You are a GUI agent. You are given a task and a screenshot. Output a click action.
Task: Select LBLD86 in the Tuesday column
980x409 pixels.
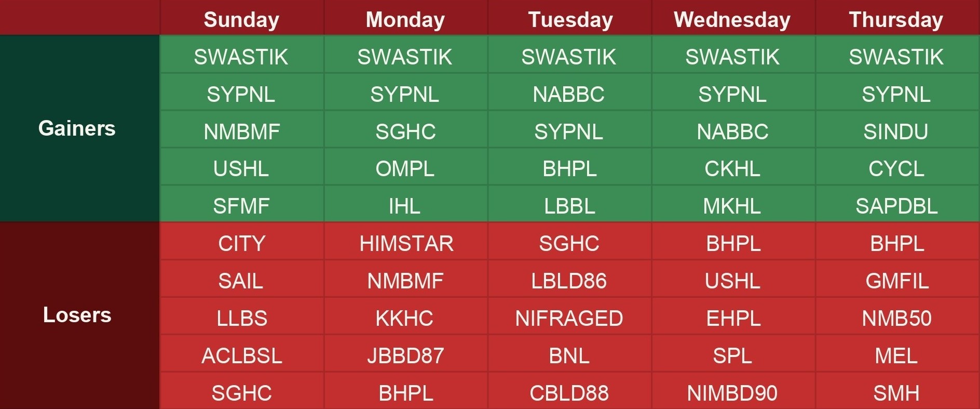click(569, 281)
